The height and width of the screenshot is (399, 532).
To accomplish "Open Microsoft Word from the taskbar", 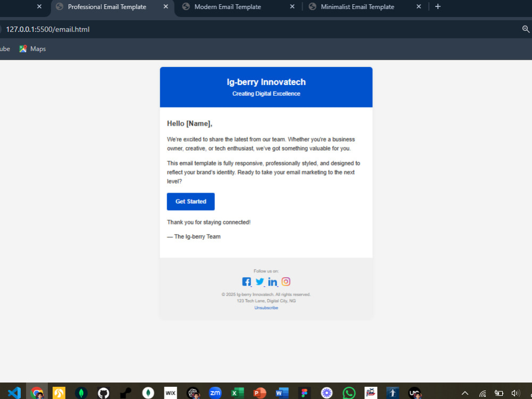I will click(x=281, y=393).
